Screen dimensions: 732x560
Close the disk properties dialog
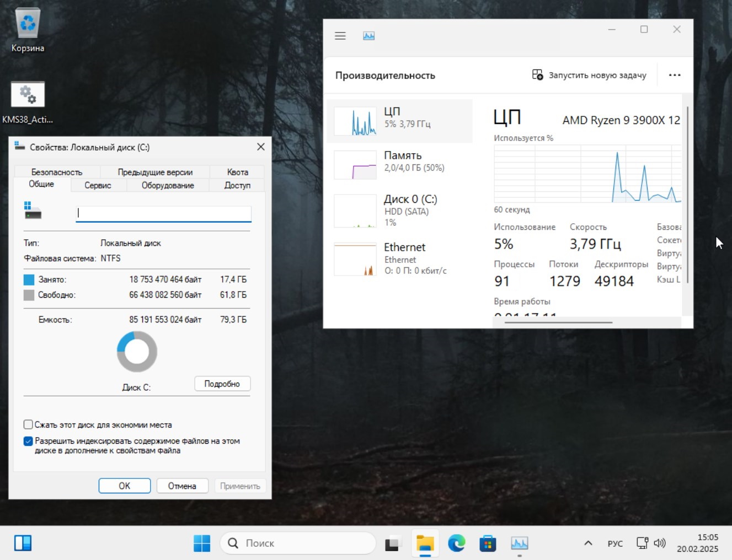261,147
